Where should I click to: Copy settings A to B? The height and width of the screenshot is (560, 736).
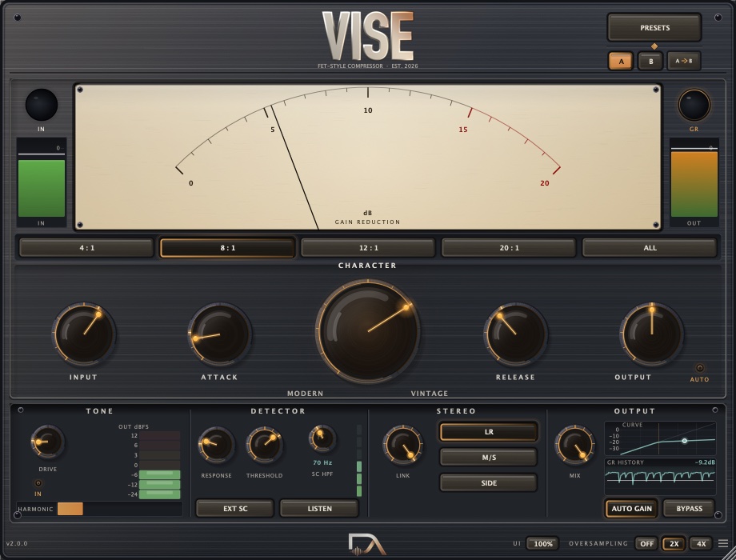[683, 61]
